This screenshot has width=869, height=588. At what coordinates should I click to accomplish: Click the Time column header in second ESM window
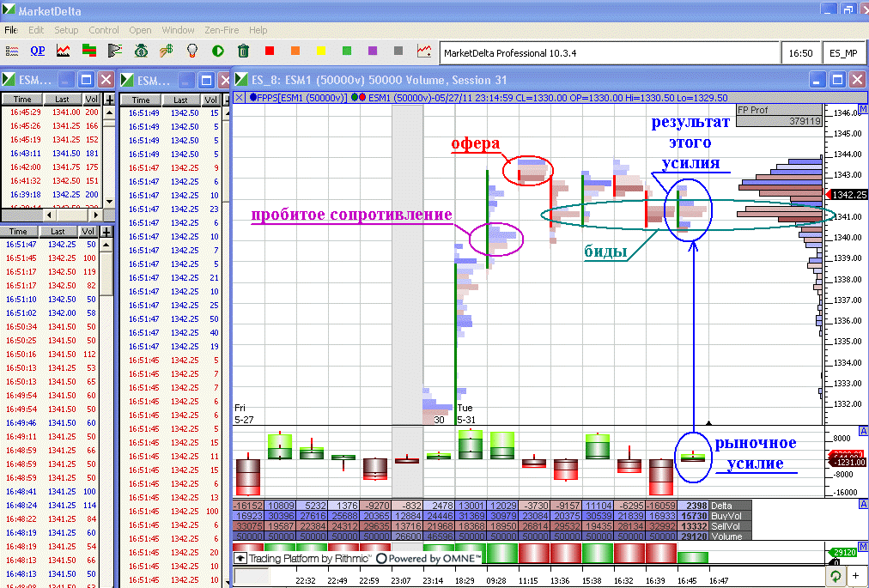141,100
